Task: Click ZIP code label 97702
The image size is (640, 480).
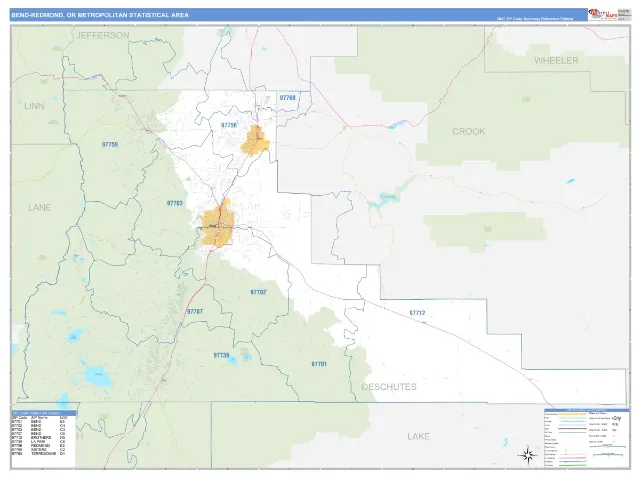Action: [258, 292]
